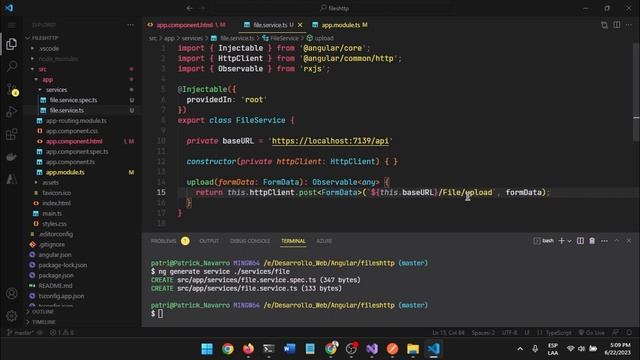Open styles.css in the explorer
The height and width of the screenshot is (360, 640).
coord(54,224)
